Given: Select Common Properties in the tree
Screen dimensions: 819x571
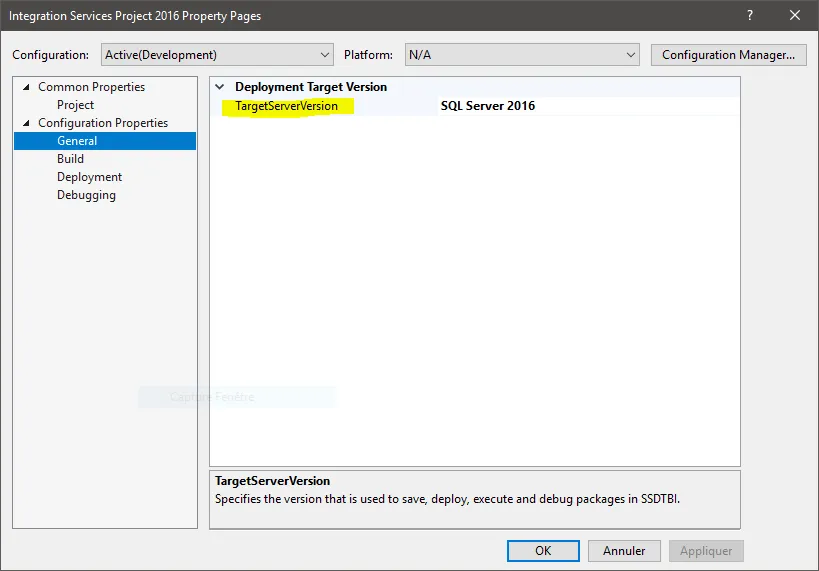Looking at the screenshot, I should (91, 87).
